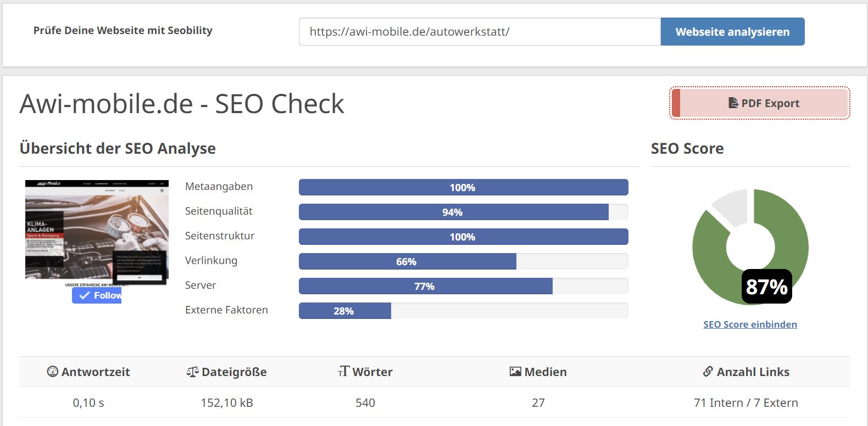Click the Wörter column header
This screenshot has height=426, width=868.
(x=365, y=372)
